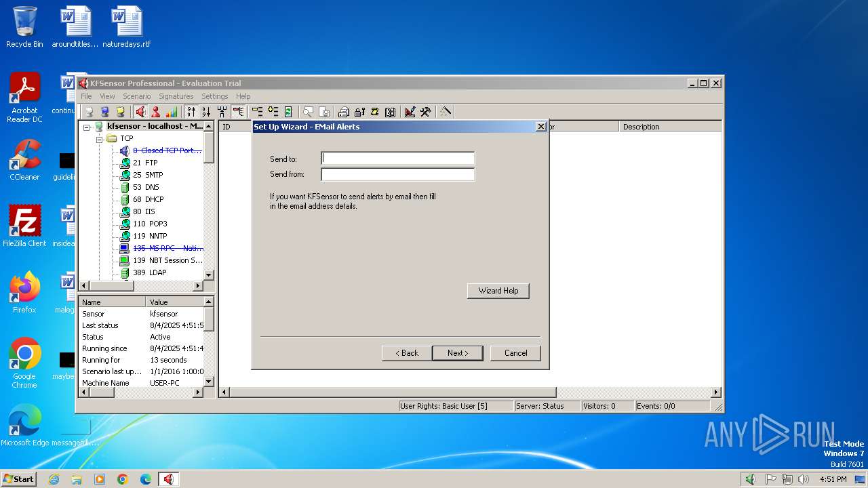Viewport: 868px width, 488px height.
Task: Open the Recycle Bin desktop icon
Action: tap(24, 27)
